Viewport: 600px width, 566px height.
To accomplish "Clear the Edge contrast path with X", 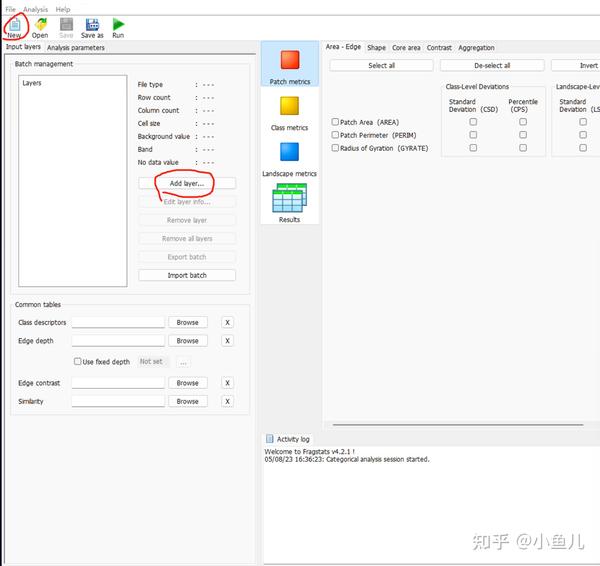I will (x=227, y=383).
